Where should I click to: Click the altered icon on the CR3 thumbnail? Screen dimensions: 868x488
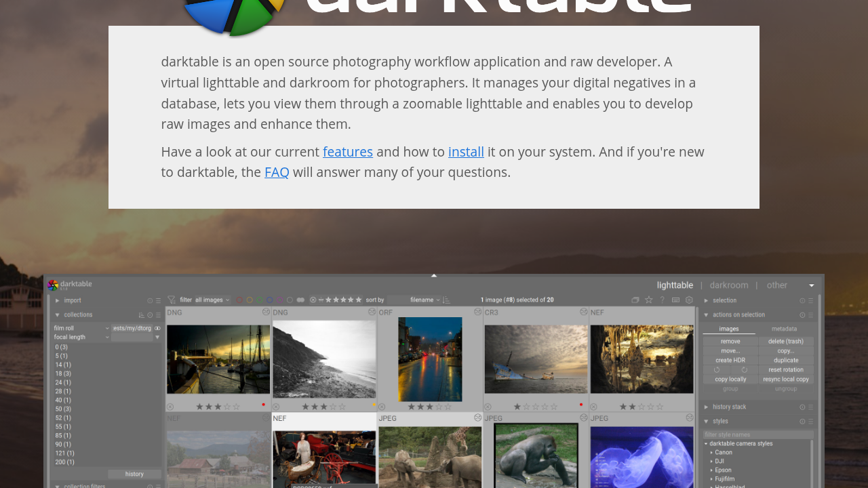click(x=584, y=311)
